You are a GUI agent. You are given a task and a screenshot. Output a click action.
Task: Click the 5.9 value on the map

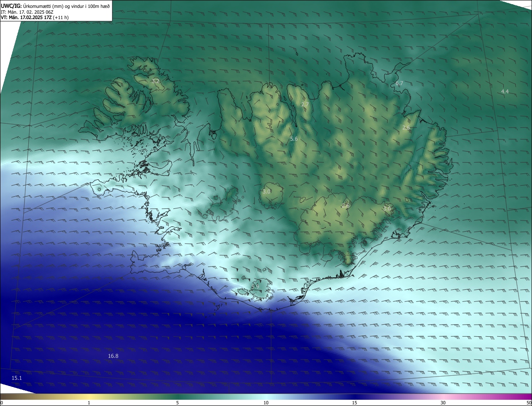255,286
